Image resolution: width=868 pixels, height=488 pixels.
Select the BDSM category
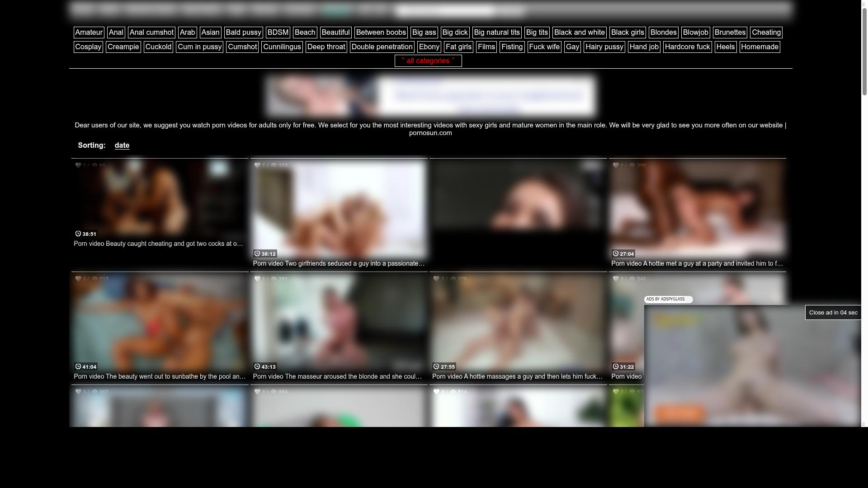278,32
